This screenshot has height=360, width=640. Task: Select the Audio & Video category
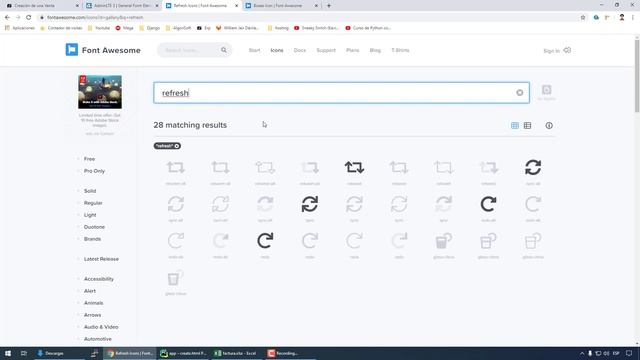point(101,327)
